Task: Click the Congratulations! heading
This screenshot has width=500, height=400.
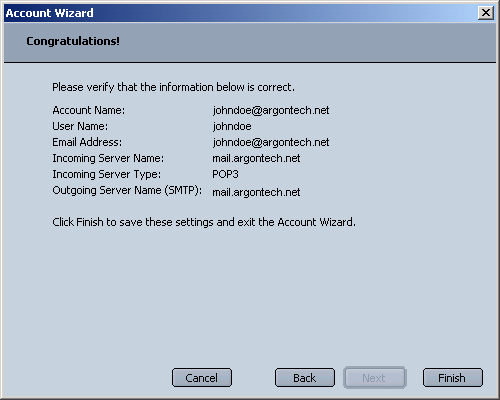Action: pyautogui.click(x=73, y=41)
